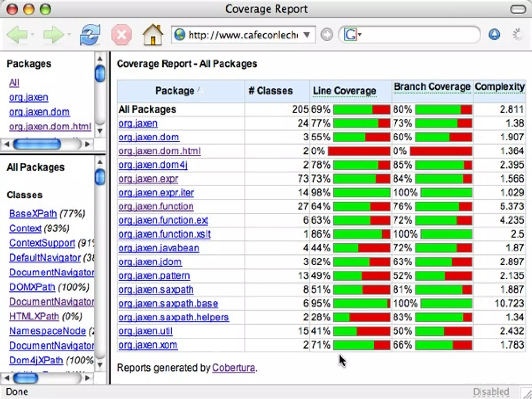Image resolution: width=532 pixels, height=399 pixels.
Task: Open the URL history dropdown arrow
Action: click(x=307, y=35)
